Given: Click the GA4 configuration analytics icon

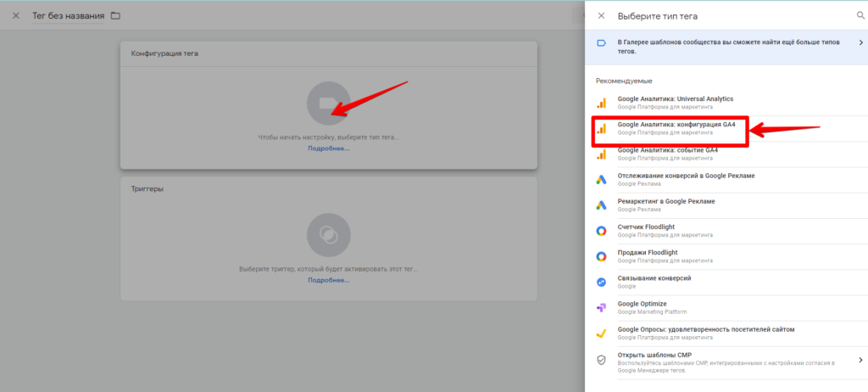Looking at the screenshot, I should [601, 129].
